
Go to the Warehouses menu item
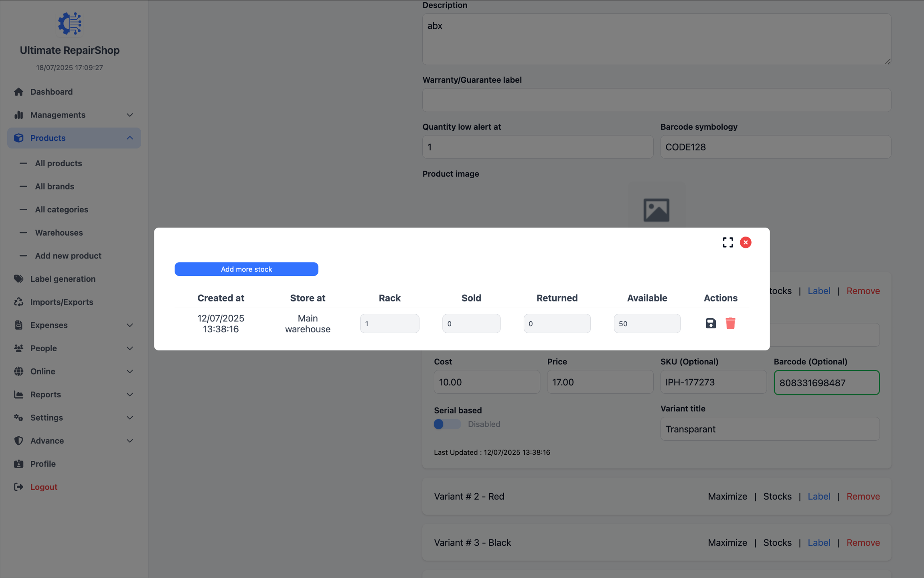click(59, 233)
